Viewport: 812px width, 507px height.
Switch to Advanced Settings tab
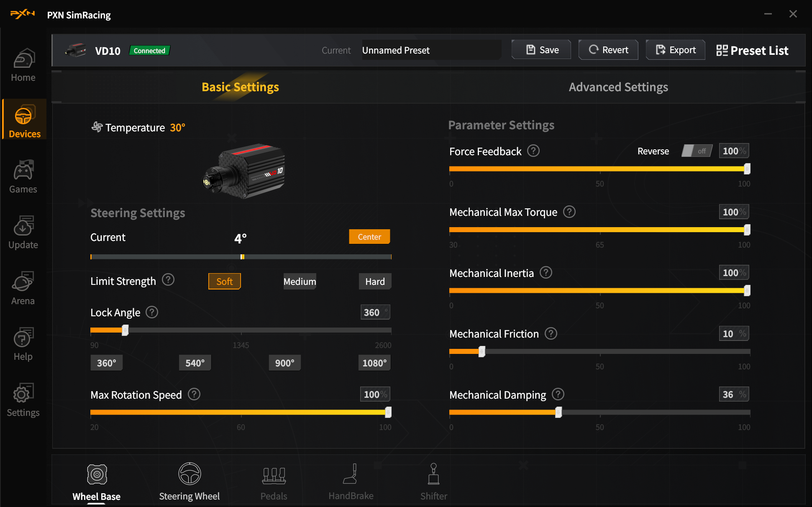tap(618, 87)
